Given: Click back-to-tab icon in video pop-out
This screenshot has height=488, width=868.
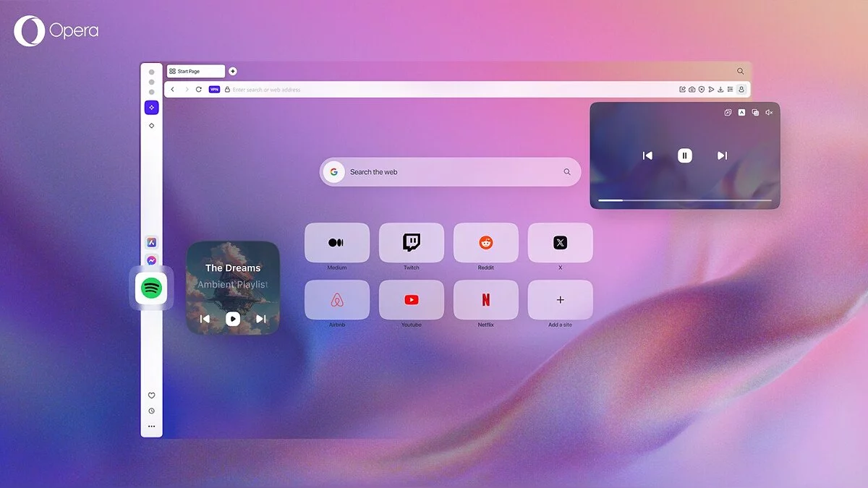Looking at the screenshot, I should 728,112.
